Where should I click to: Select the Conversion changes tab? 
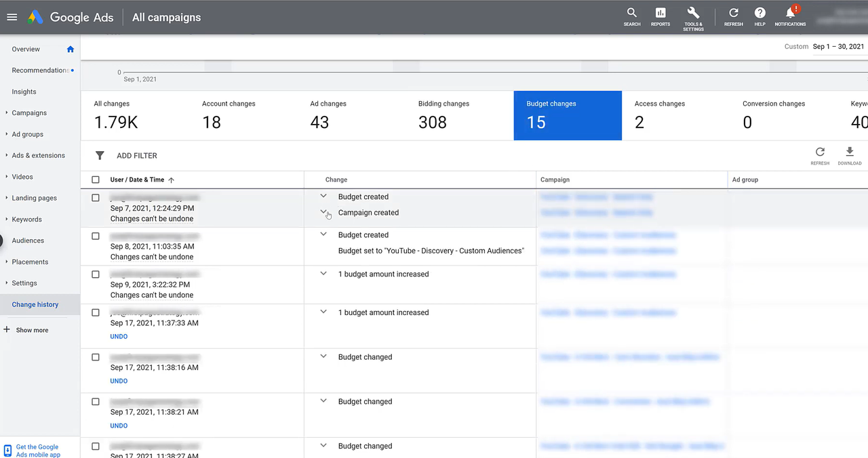point(784,116)
